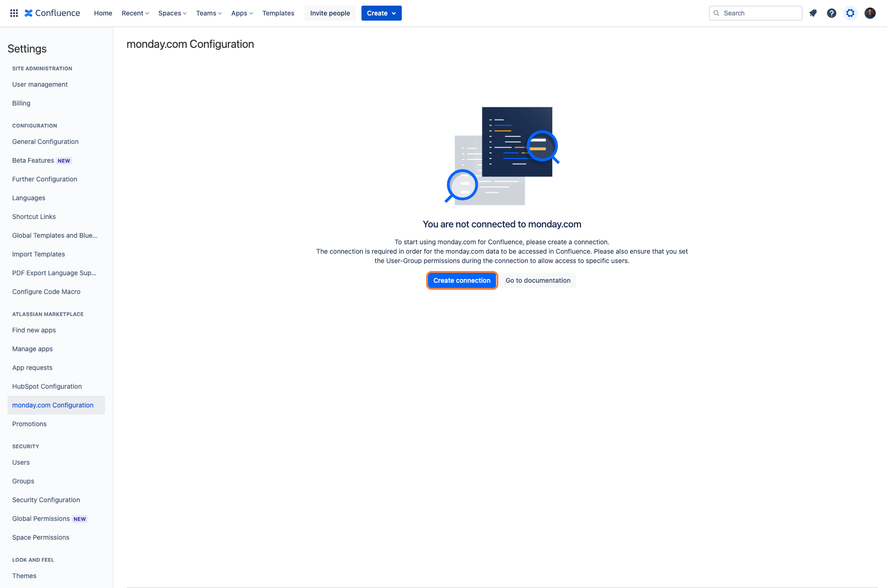Click Go to documentation button
Screen dimensions: 887x588
pos(538,280)
